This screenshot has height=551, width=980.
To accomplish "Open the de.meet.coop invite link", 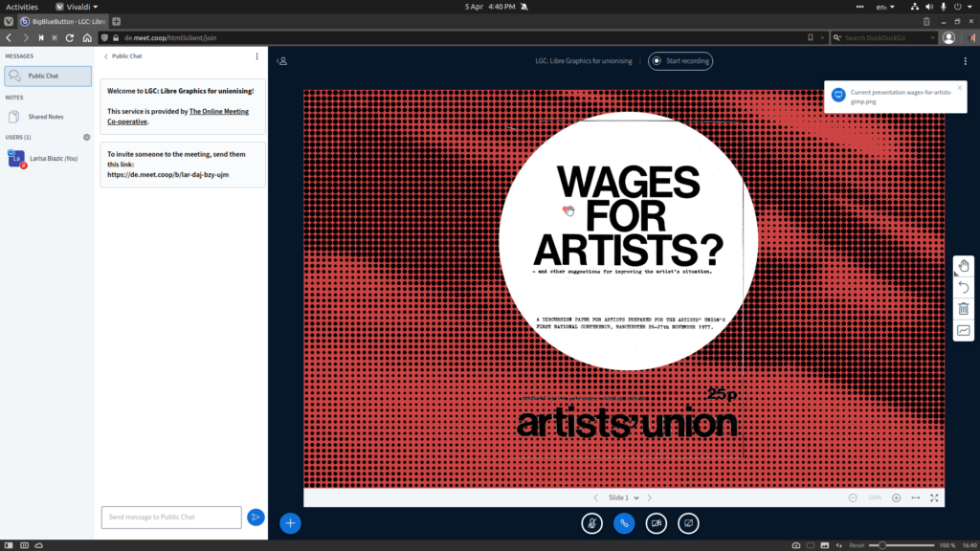I will 168,175.
